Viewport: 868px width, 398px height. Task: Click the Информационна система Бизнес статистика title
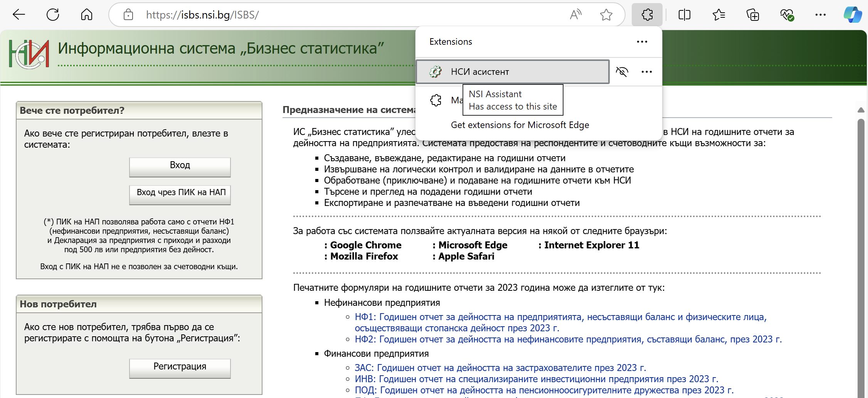click(221, 49)
